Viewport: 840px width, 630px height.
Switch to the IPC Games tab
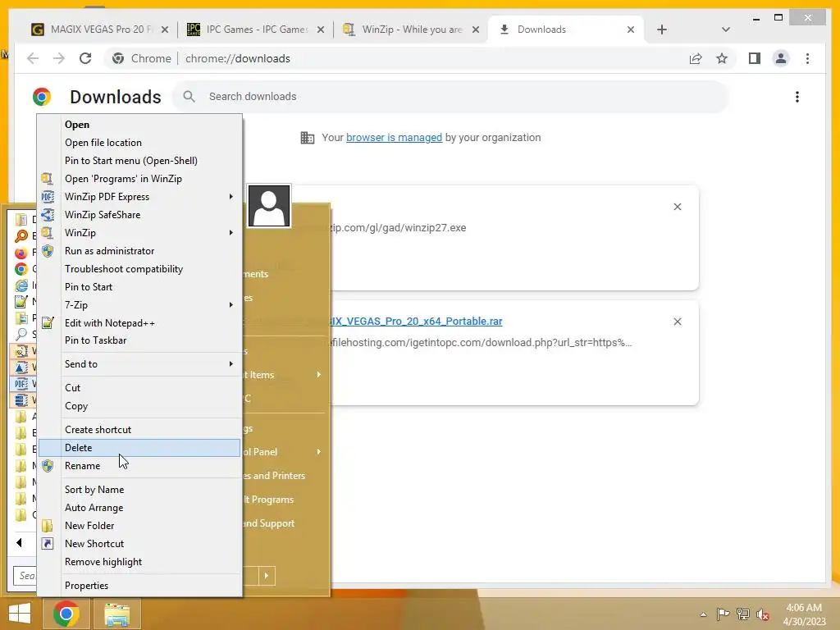pos(256,30)
